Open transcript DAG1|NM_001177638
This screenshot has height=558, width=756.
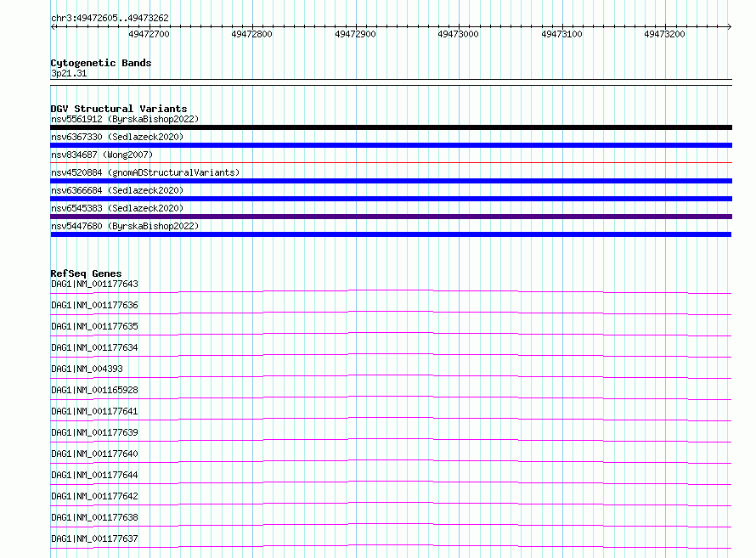click(x=94, y=517)
